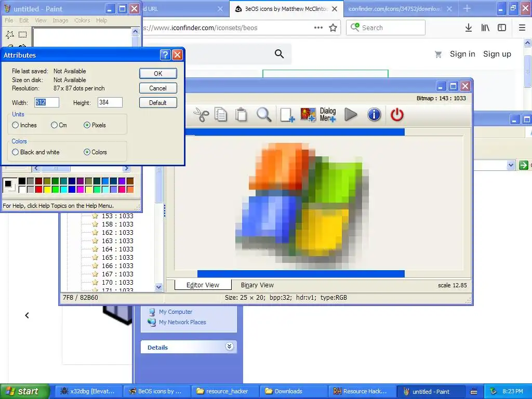
Task: Switch to the Binary View tab
Action: pos(257,285)
